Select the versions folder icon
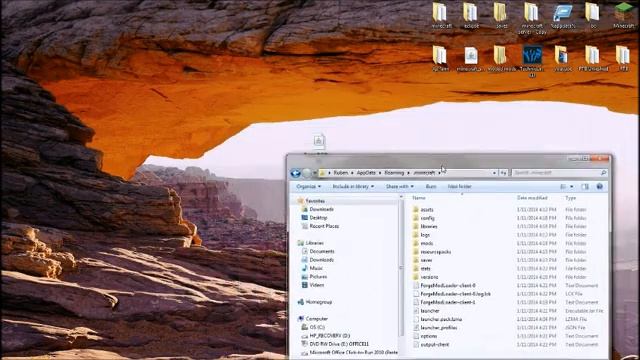Image resolution: width=640 pixels, height=360 pixels. [416, 277]
